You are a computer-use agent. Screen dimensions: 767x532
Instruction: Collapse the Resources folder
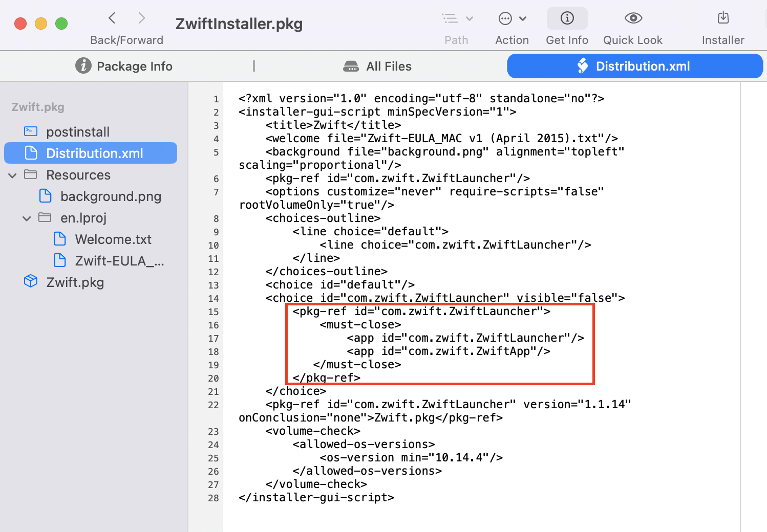[x=13, y=175]
